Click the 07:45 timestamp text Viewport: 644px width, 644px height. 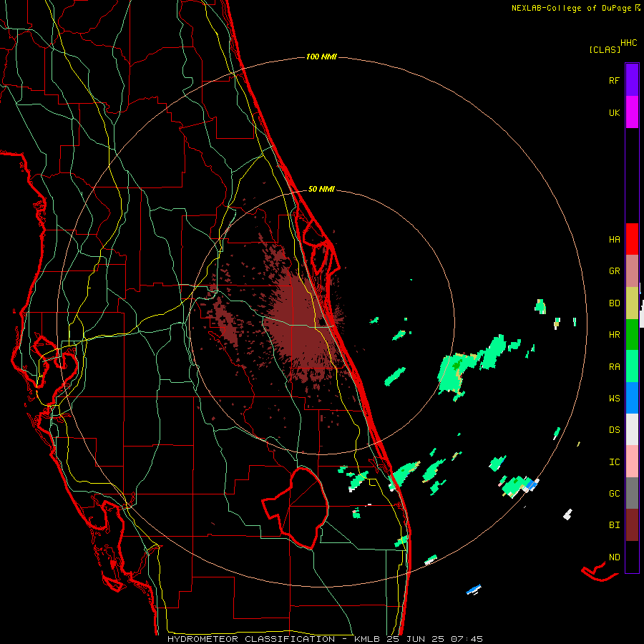click(x=467, y=639)
